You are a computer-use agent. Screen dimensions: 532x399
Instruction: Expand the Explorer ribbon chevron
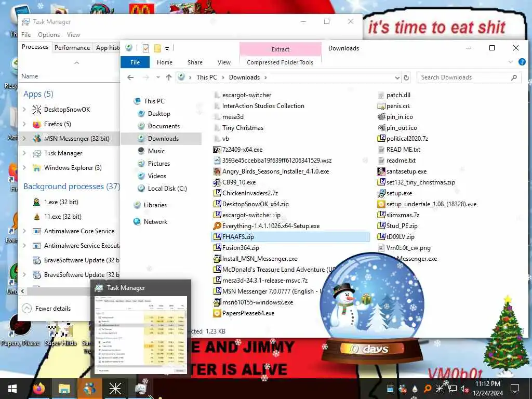pyautogui.click(x=511, y=62)
